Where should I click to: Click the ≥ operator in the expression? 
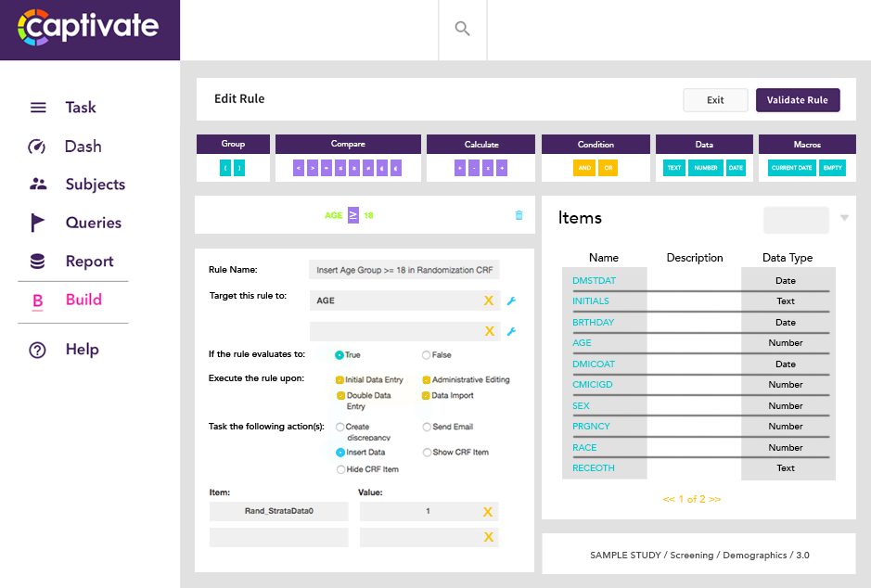click(x=353, y=215)
